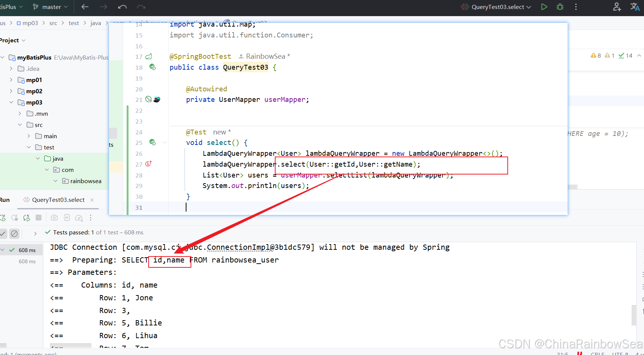Click the test breadcrumb
Image resolution: width=644 pixels, height=355 pixels.
[x=74, y=23]
